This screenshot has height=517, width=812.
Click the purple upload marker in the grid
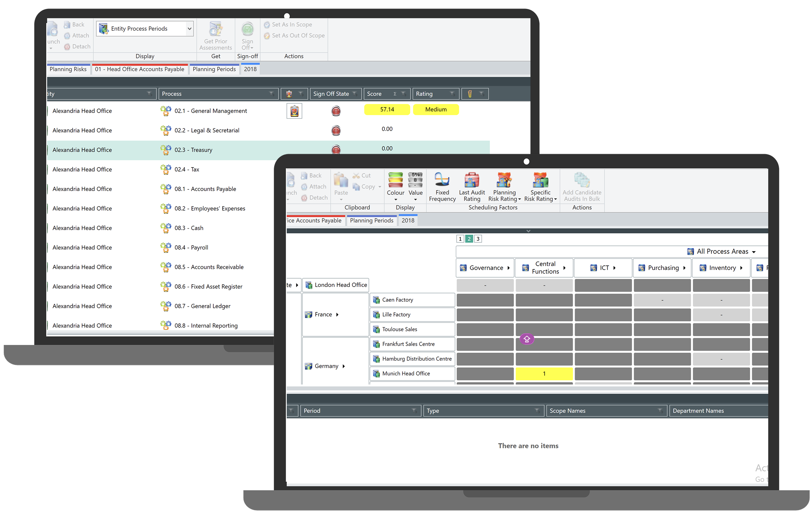[527, 339]
